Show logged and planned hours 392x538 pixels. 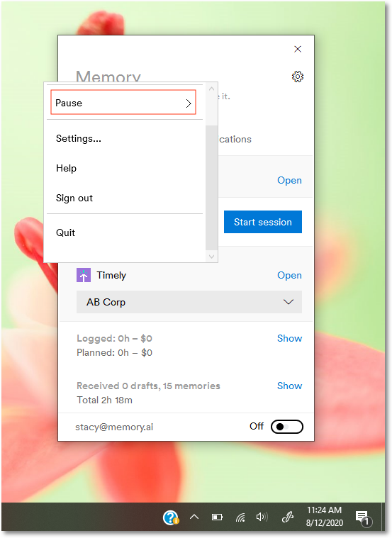click(x=289, y=338)
